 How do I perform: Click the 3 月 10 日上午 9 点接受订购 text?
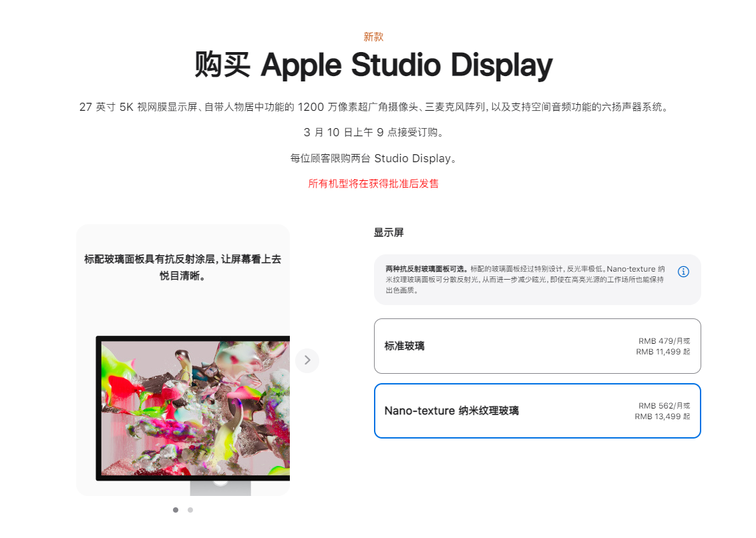coord(374,132)
